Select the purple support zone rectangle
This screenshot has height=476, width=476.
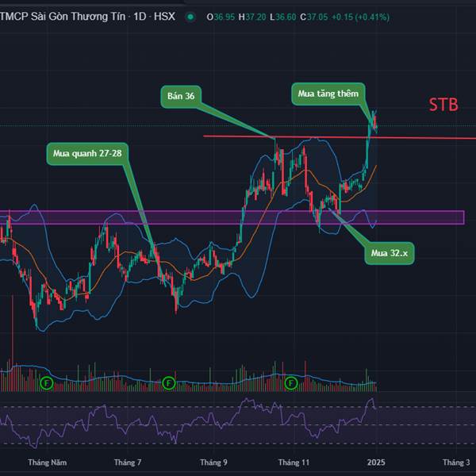(232, 217)
